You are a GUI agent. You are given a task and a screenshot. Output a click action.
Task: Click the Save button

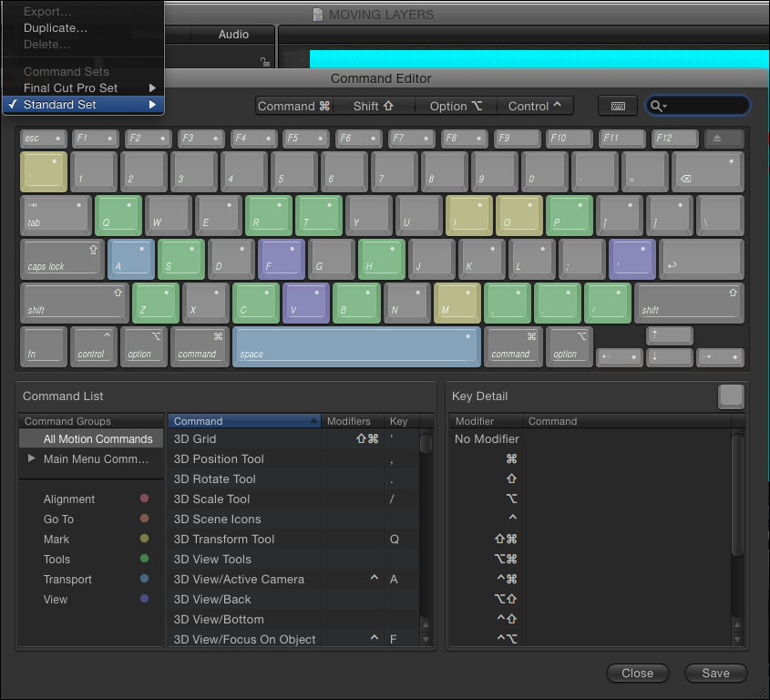pos(715,674)
